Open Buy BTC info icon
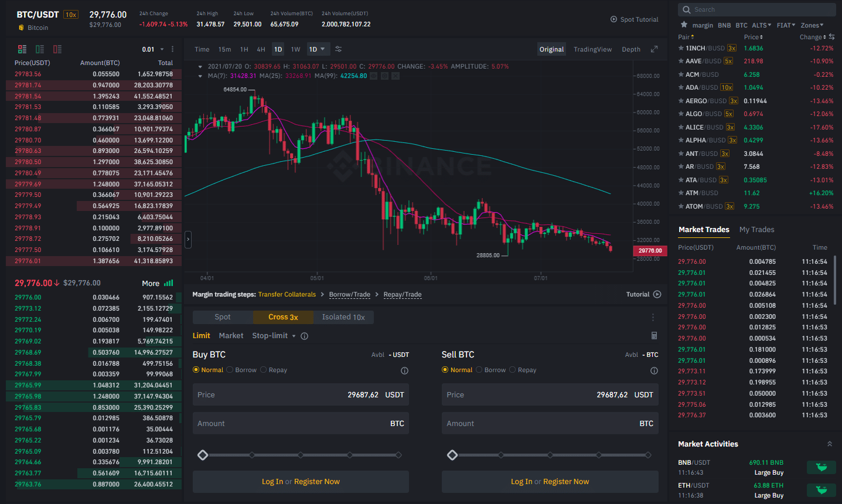Viewport: 842px width, 504px height. click(x=404, y=371)
